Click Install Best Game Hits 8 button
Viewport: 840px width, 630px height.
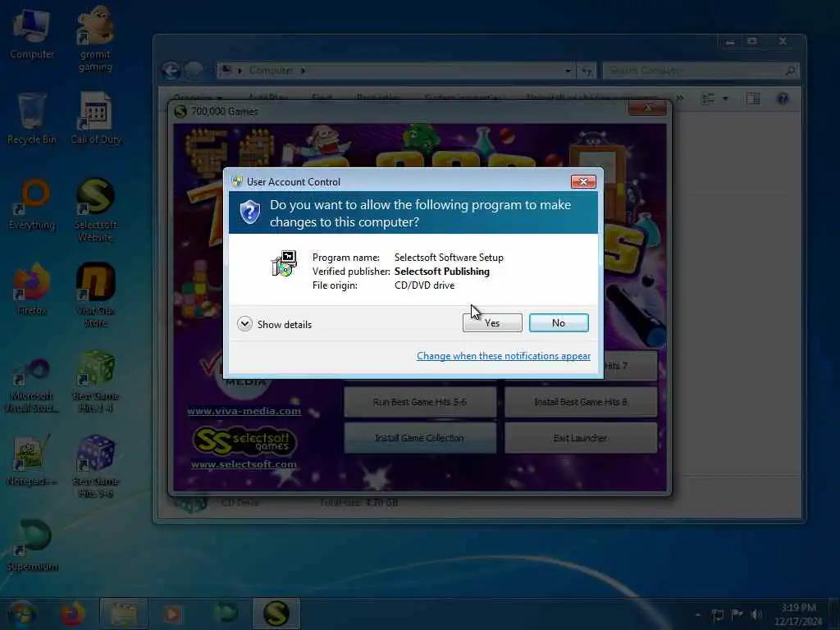tap(581, 402)
